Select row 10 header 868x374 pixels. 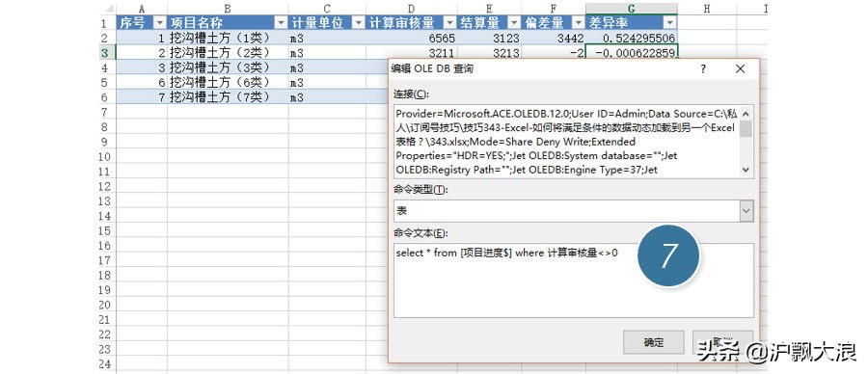107,156
